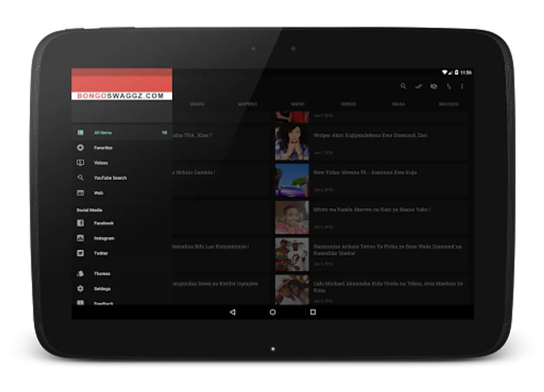Open the Web entry in the drawer

pyautogui.click(x=122, y=193)
